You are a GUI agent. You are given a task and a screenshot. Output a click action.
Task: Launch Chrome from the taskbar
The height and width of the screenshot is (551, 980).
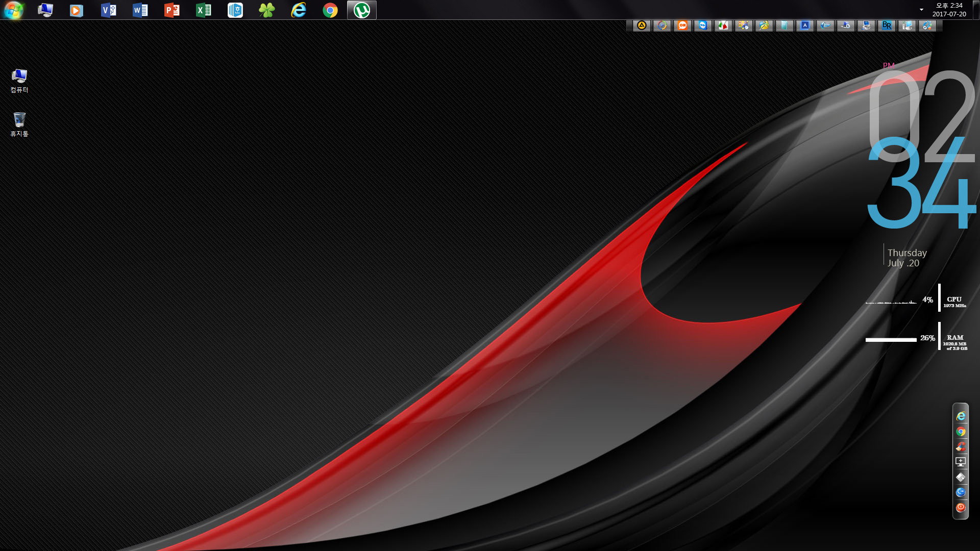click(330, 10)
